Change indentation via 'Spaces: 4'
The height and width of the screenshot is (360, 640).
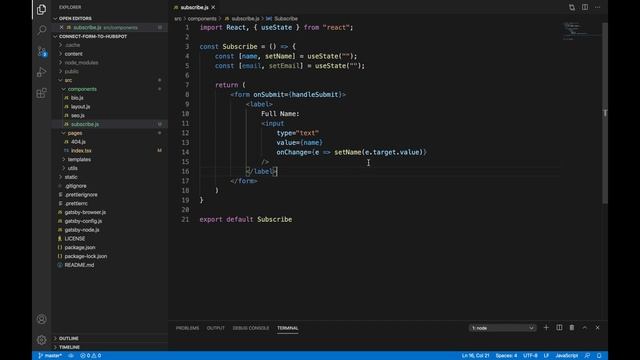coord(506,356)
